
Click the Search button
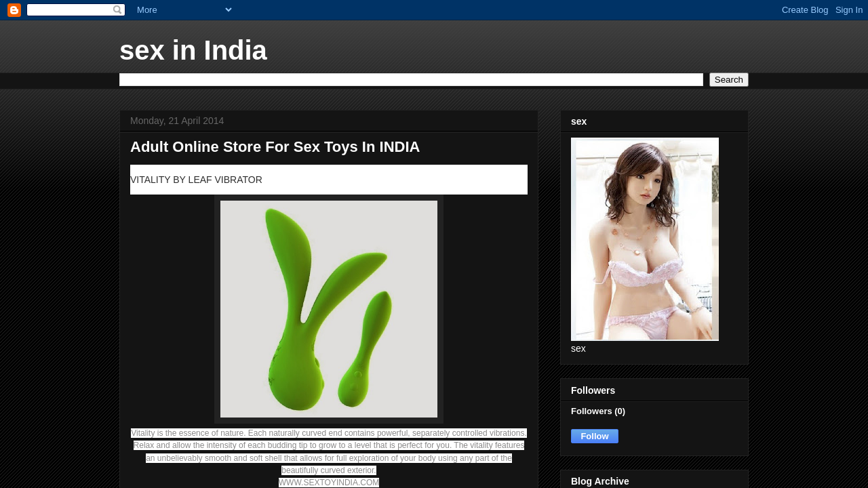(x=729, y=80)
